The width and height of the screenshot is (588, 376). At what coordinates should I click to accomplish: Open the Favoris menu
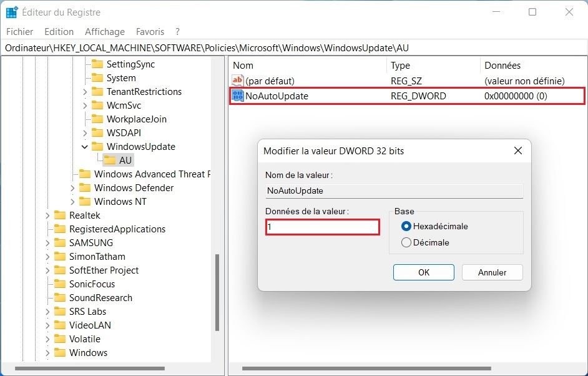150,31
